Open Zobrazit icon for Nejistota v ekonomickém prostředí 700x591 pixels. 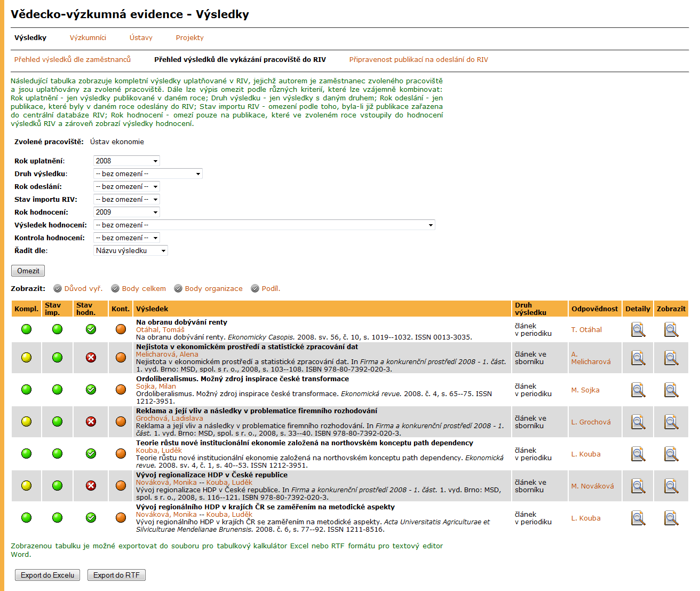(671, 358)
